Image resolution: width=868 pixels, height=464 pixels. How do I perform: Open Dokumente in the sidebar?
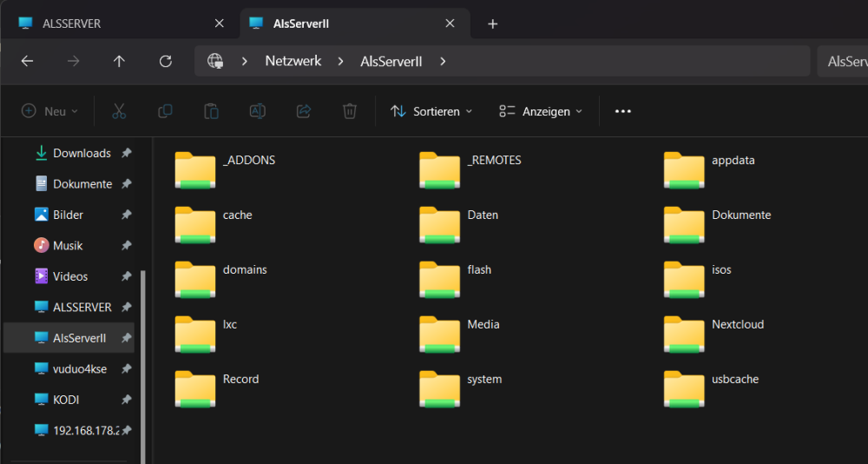point(82,184)
